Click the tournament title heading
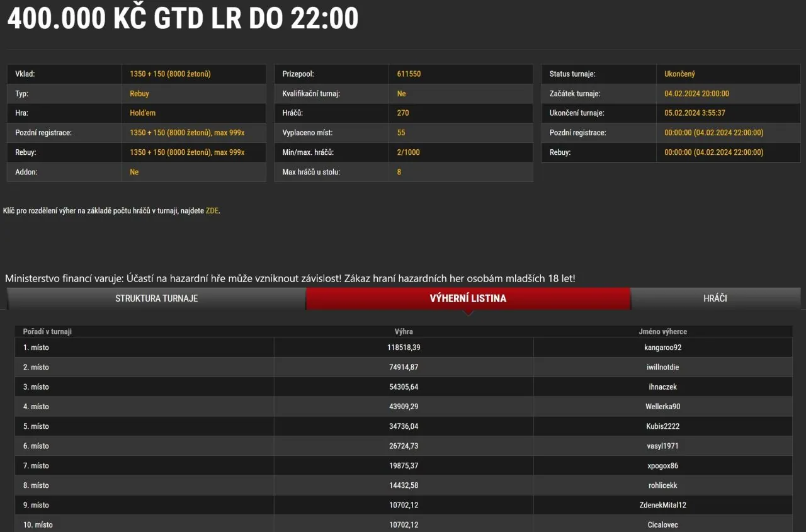The image size is (806, 532). click(183, 20)
